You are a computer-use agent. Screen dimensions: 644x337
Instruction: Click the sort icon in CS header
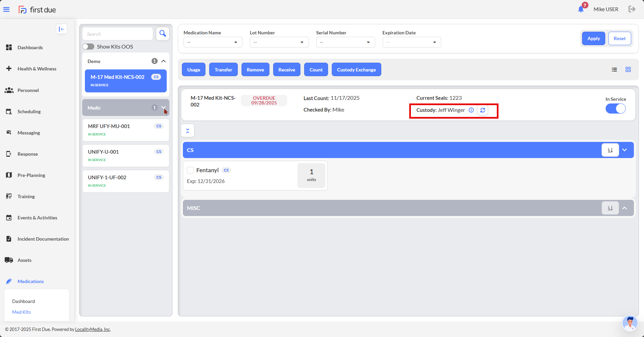pyautogui.click(x=610, y=150)
